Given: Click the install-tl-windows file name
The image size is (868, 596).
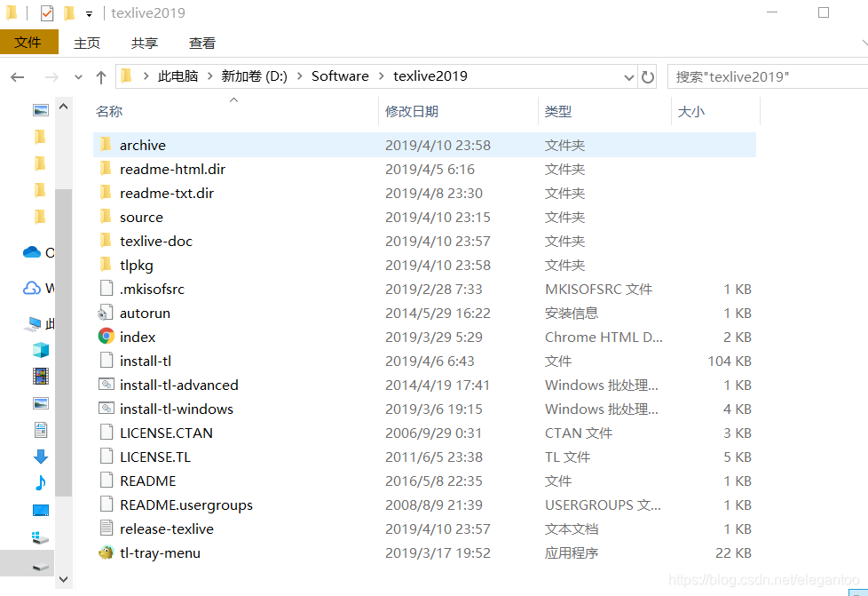Looking at the screenshot, I should tap(176, 409).
